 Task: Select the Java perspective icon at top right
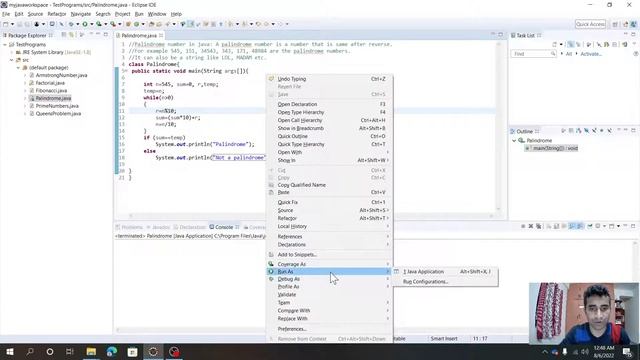[x=633, y=24]
